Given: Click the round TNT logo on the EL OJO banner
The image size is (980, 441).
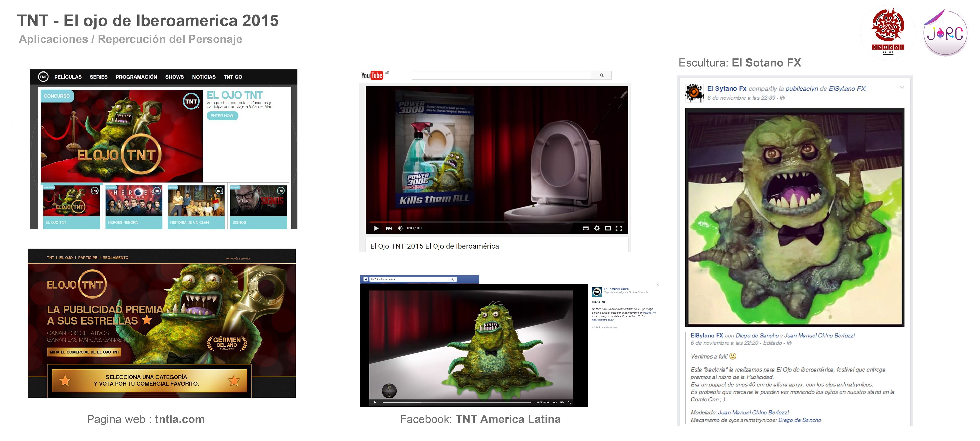Looking at the screenshot, I should [191, 101].
